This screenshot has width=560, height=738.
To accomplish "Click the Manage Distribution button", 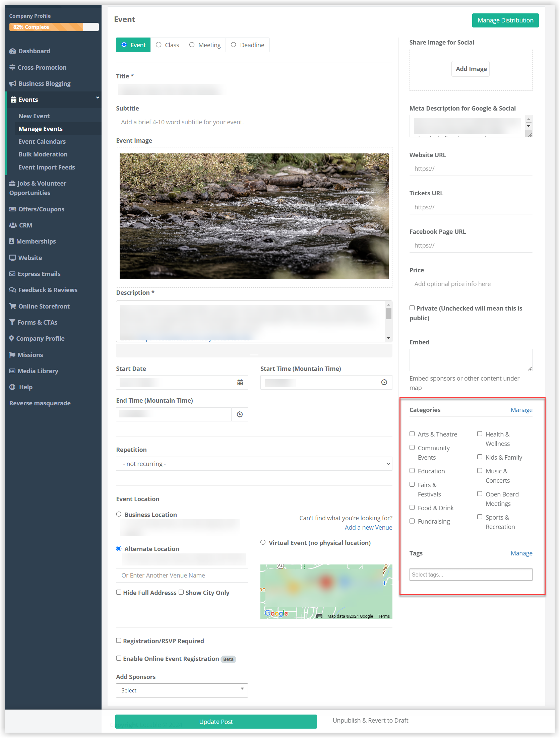I will click(x=505, y=20).
